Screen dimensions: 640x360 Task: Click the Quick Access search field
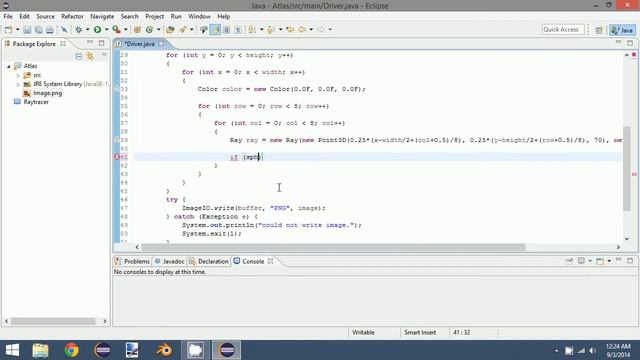coord(563,29)
